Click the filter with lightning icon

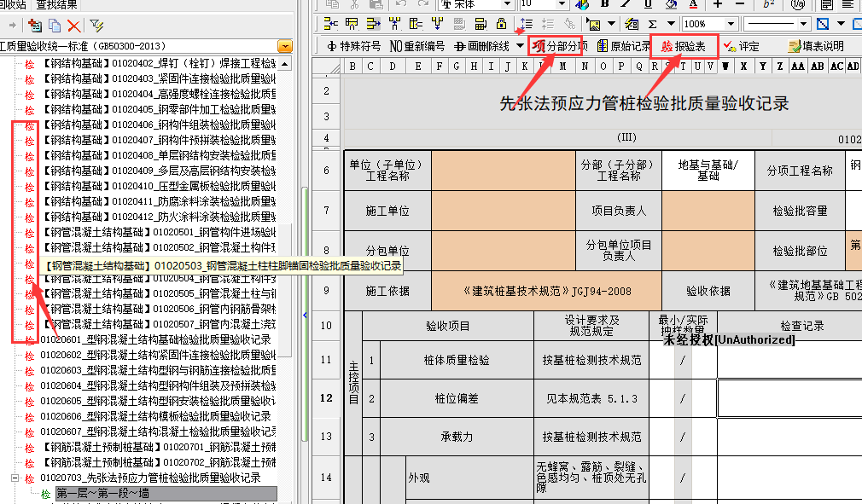96,26
